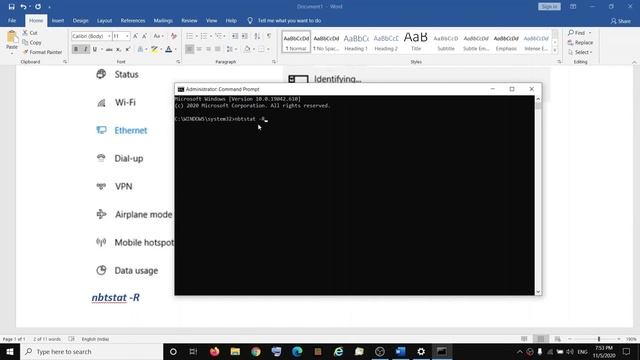Click Clear All Formatting icon

tap(173, 36)
